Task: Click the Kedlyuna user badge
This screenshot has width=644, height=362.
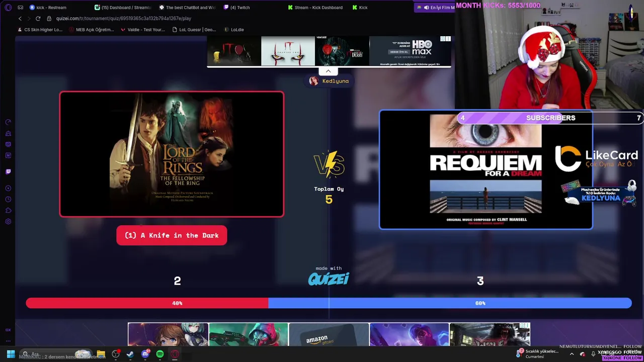Action: [329, 81]
